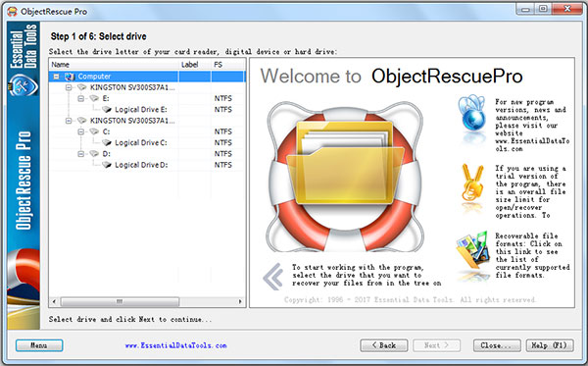Click the second KINGSTON disk icon
This screenshot has width=588, height=366.
coord(81,121)
